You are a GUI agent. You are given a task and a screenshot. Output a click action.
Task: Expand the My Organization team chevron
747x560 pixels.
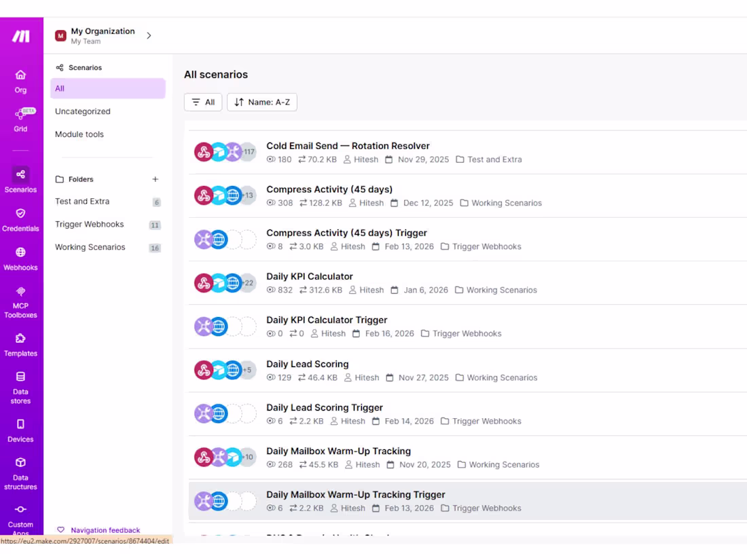pos(149,36)
